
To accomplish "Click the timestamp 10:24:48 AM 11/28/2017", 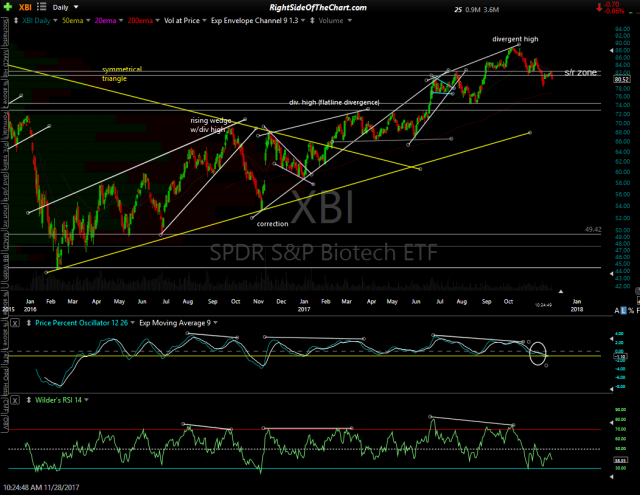I will click(x=41, y=487).
